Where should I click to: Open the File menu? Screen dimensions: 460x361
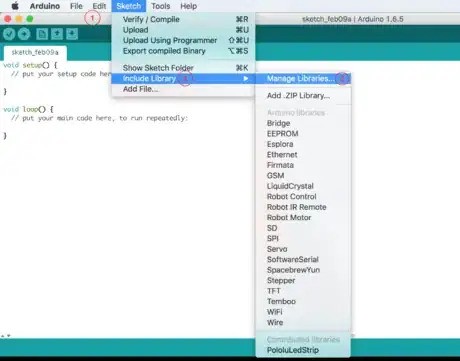76,6
